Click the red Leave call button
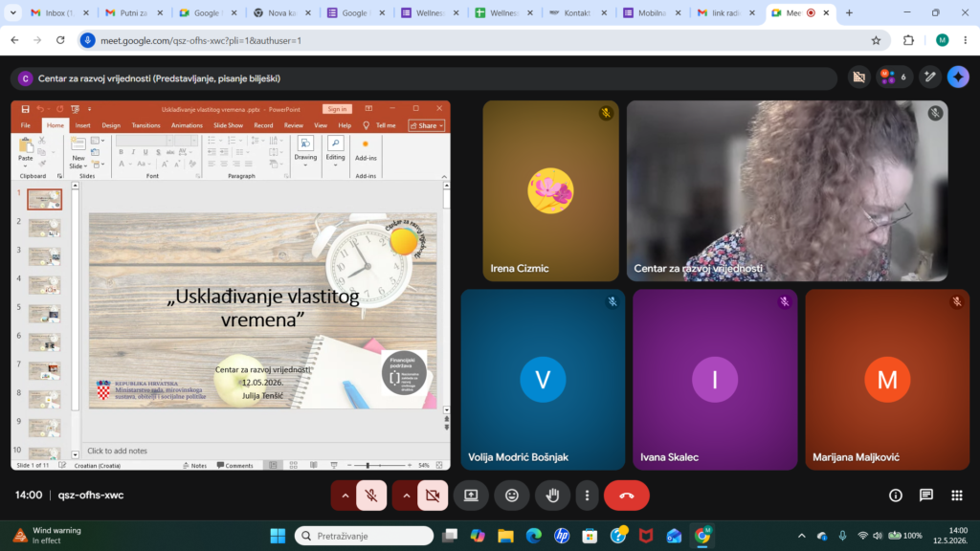980x551 pixels. pos(626,496)
